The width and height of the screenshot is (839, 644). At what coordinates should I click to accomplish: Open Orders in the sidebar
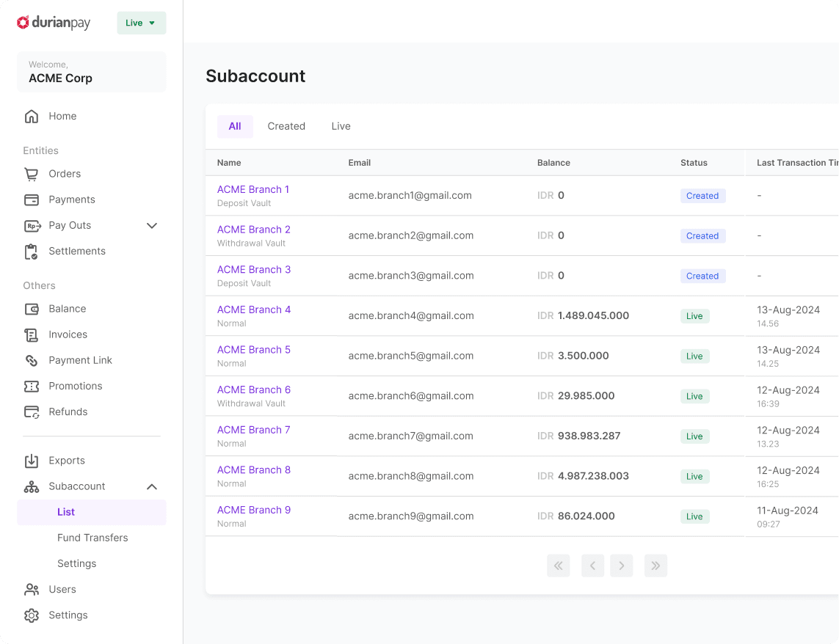click(65, 174)
